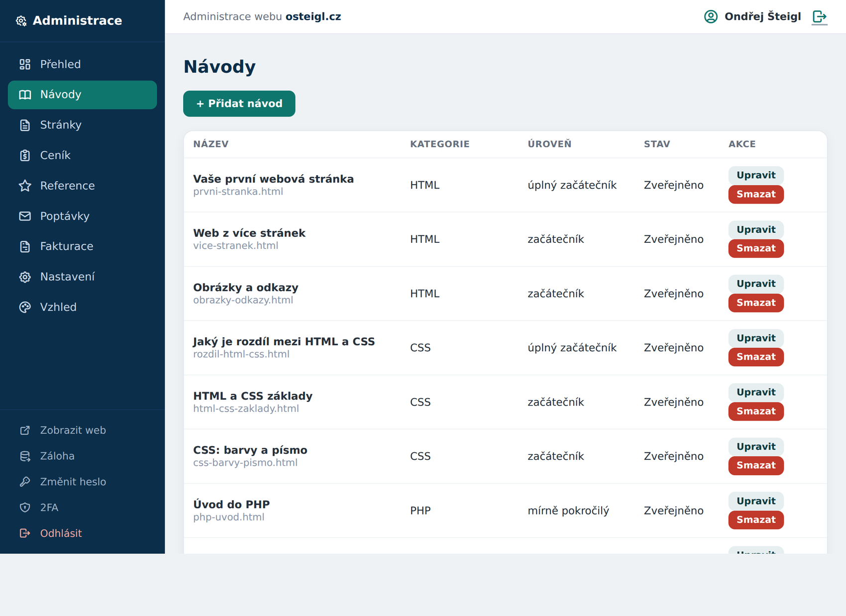Image resolution: width=846 pixels, height=616 pixels.
Task: Click the Zobrazit web external link icon
Action: pos(25,430)
